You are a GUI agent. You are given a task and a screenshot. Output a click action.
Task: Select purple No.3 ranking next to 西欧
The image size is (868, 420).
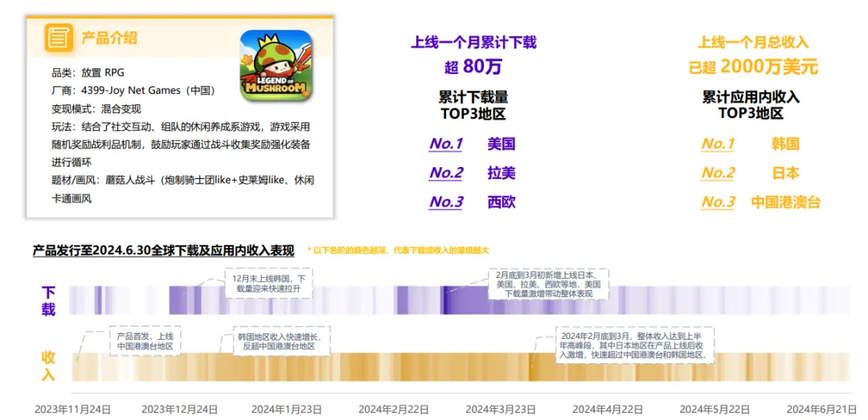point(446,202)
